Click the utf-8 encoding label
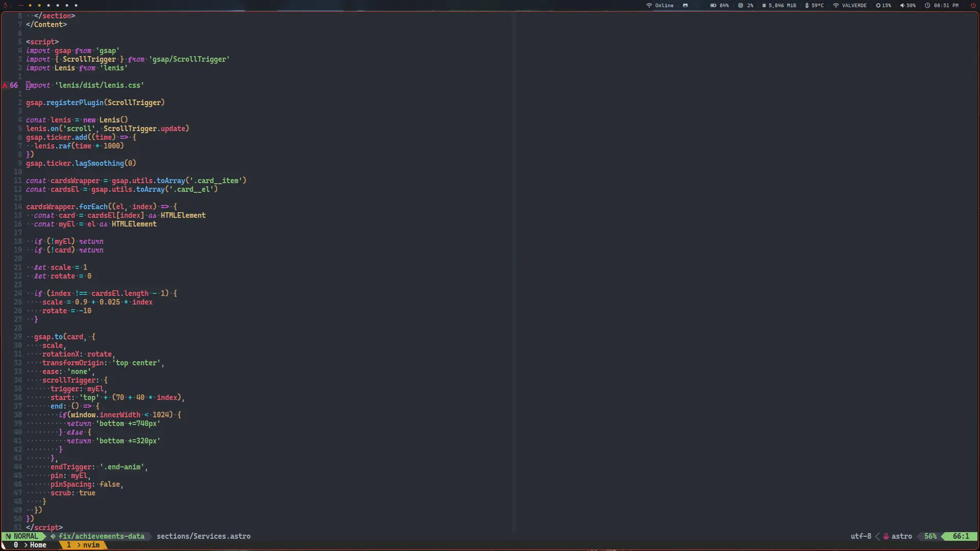The width and height of the screenshot is (980, 551). (x=861, y=536)
